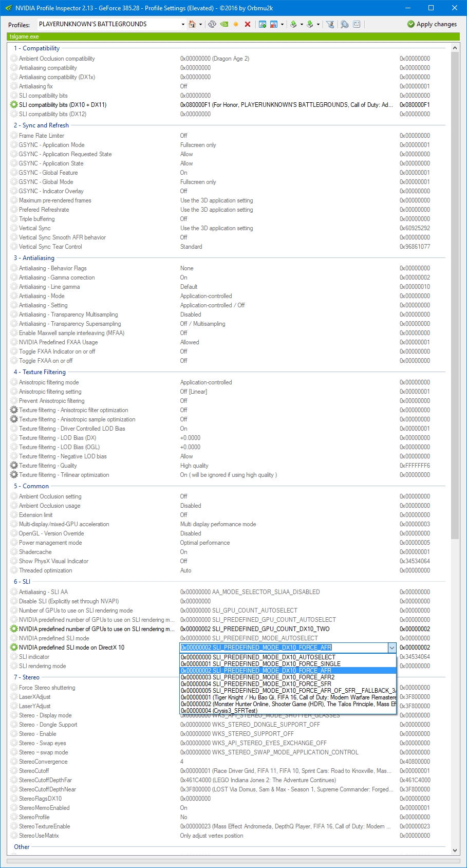
Task: Create a new profile with the star icon
Action: click(236, 24)
